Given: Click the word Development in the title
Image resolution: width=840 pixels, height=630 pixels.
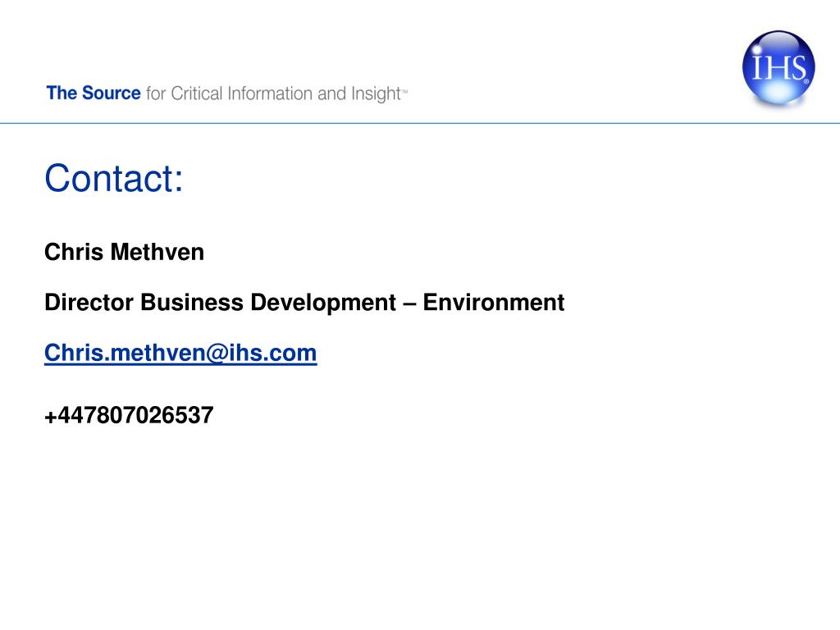Looking at the screenshot, I should 323,303.
